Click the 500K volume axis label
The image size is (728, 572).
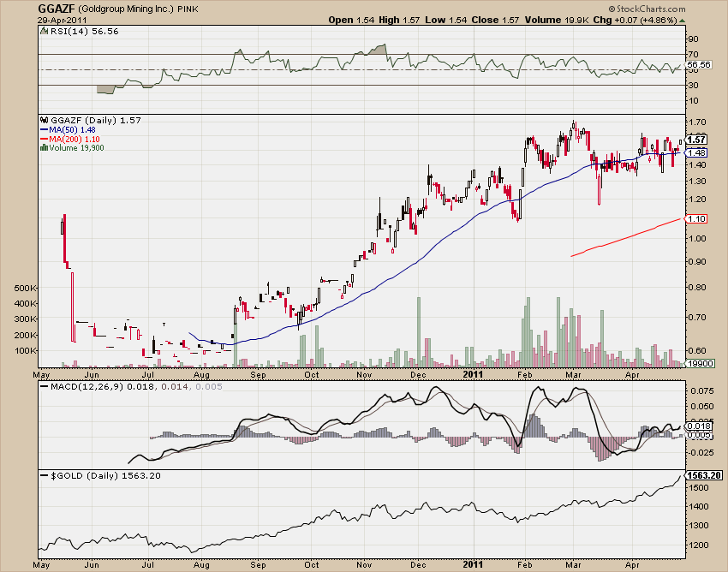25,288
